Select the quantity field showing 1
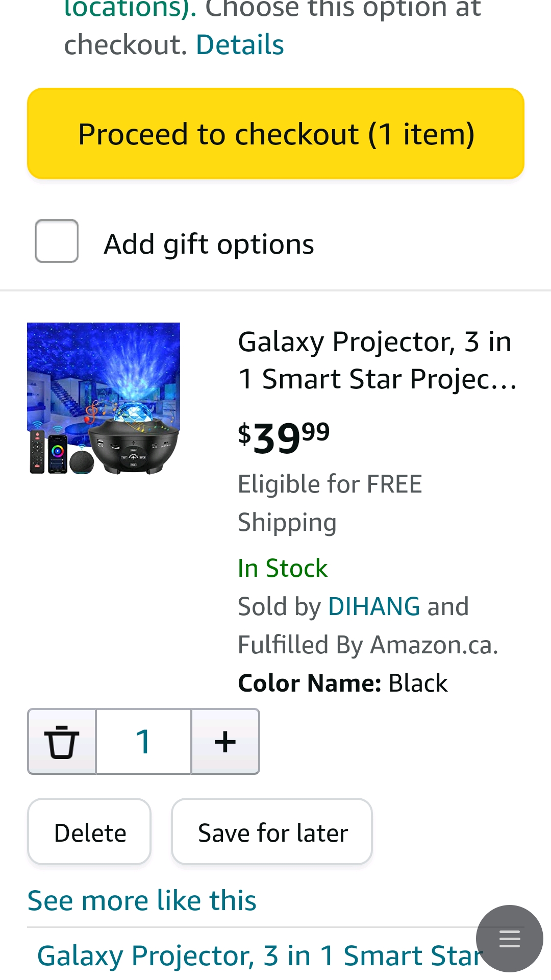The image size is (551, 980). point(143,742)
